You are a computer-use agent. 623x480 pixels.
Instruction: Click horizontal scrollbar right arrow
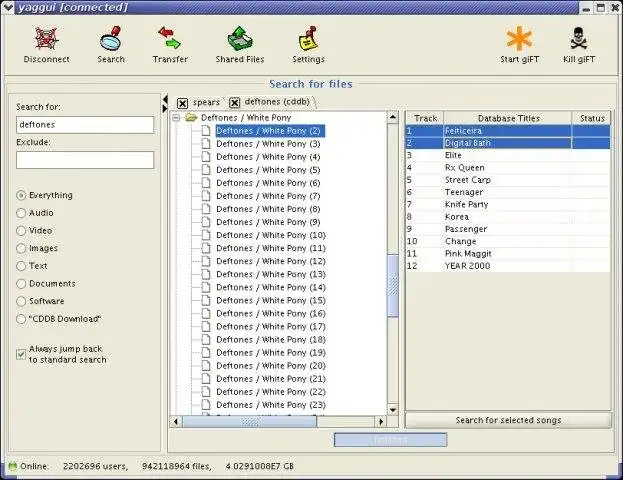pyautogui.click(x=381, y=421)
